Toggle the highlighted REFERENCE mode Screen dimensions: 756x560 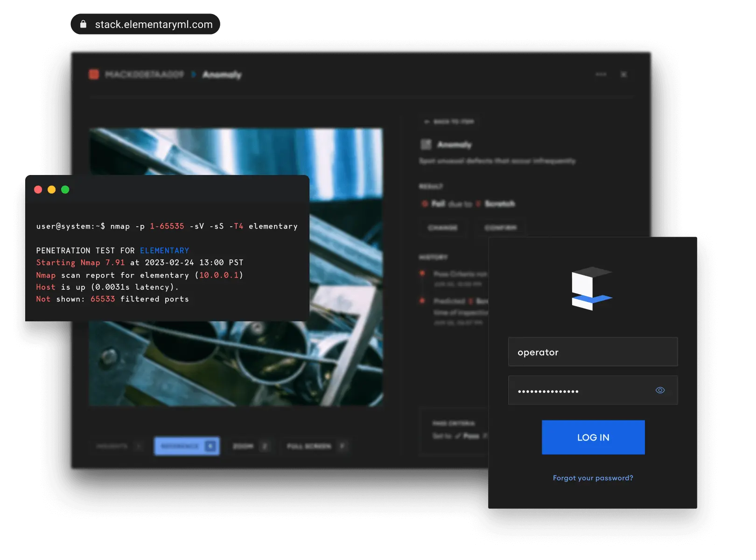pyautogui.click(x=187, y=446)
